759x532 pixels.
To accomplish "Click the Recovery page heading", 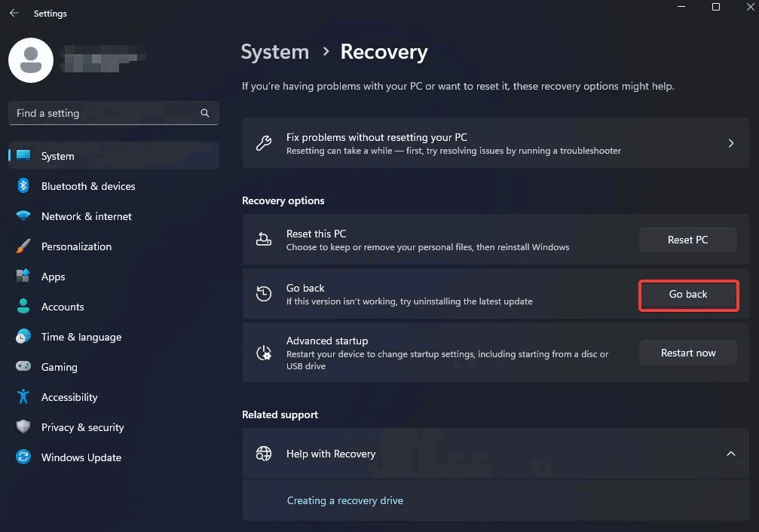I will [x=384, y=51].
